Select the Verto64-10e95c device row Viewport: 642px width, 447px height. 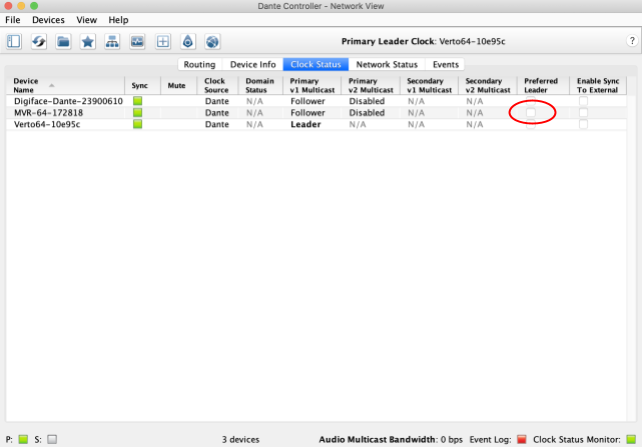(x=60, y=124)
